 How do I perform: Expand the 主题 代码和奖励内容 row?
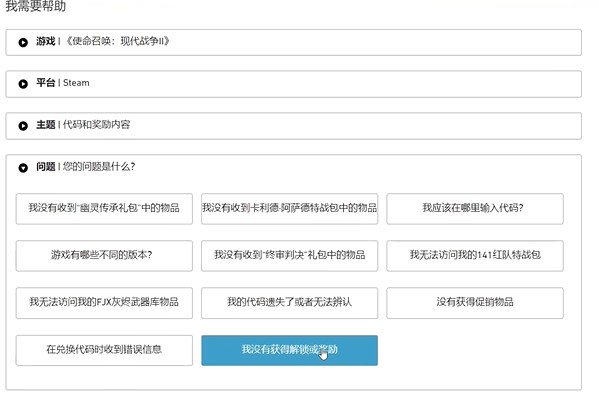[x=293, y=126]
